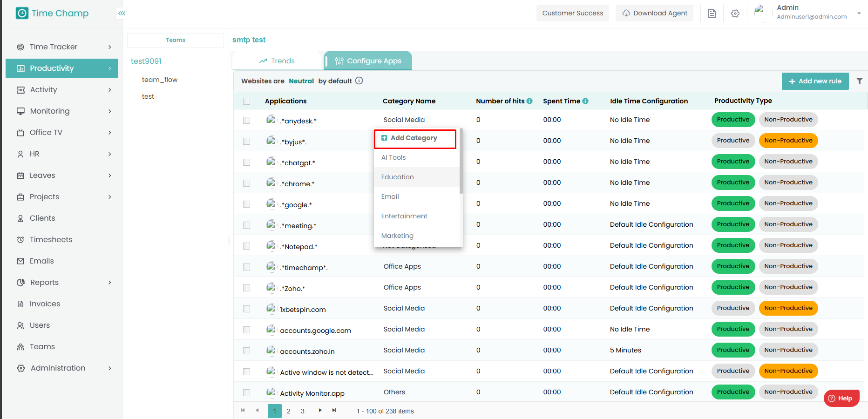The height and width of the screenshot is (419, 868).
Task: Go to last page of pagination
Action: coord(334,410)
